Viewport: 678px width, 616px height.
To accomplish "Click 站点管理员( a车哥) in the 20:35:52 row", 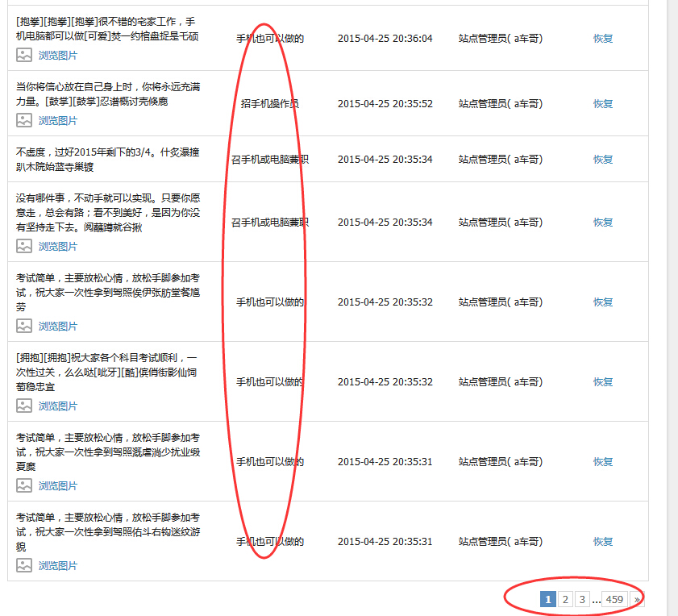I will click(x=501, y=104).
